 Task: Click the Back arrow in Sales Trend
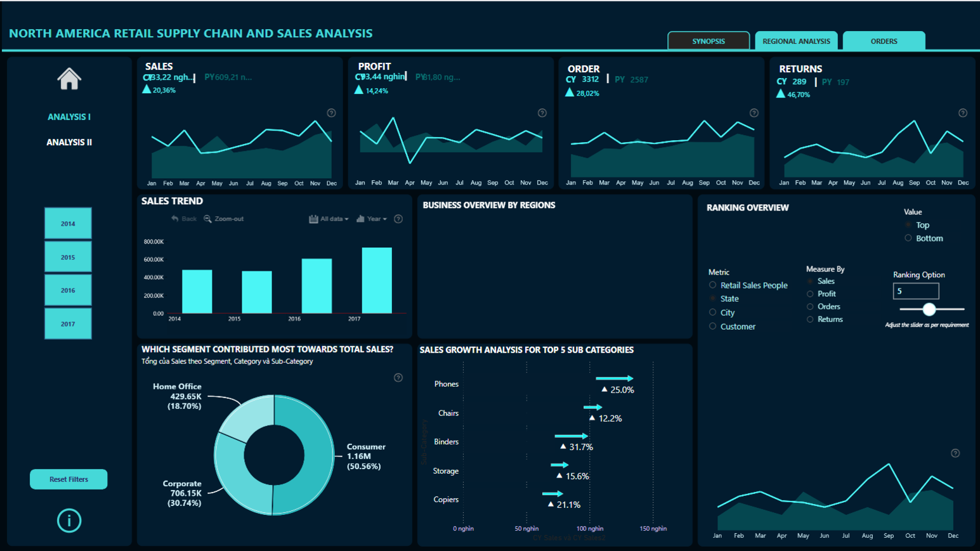click(x=175, y=219)
